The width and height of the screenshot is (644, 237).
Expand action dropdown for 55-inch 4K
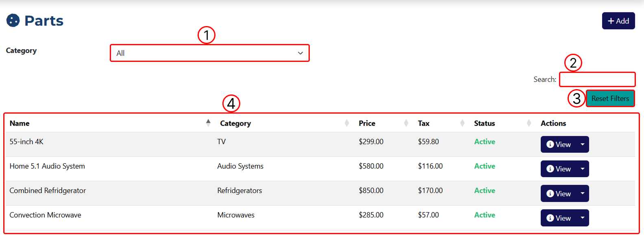[582, 145]
